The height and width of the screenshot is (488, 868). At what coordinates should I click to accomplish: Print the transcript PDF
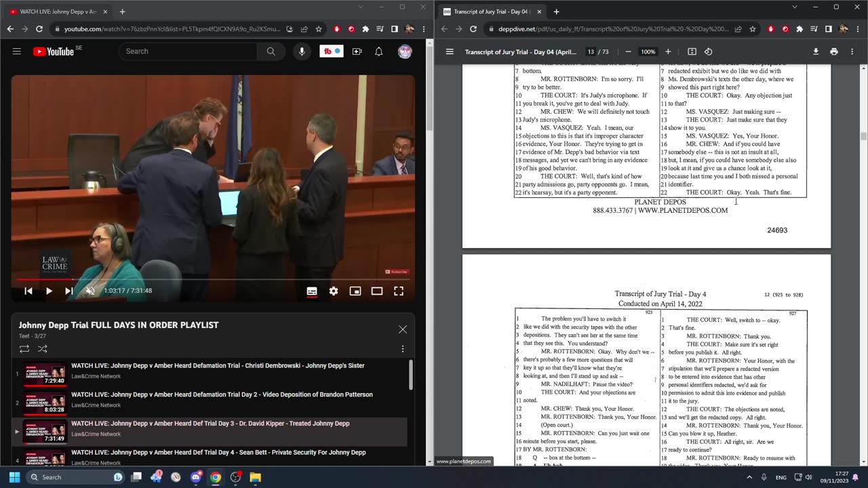834,52
